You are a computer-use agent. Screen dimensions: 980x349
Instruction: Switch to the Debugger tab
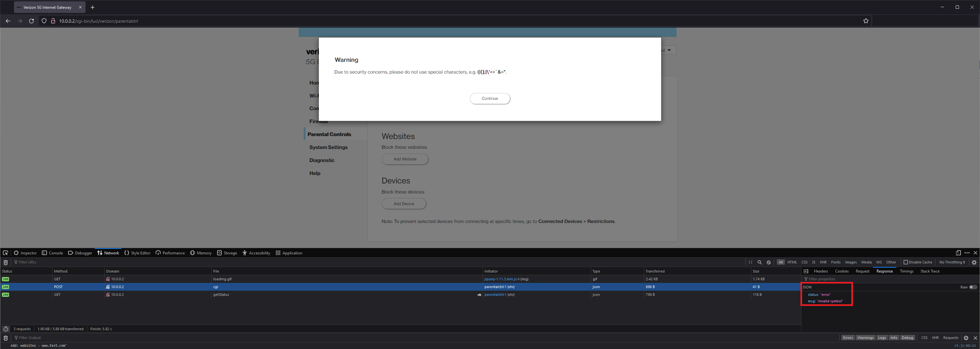tap(80, 253)
